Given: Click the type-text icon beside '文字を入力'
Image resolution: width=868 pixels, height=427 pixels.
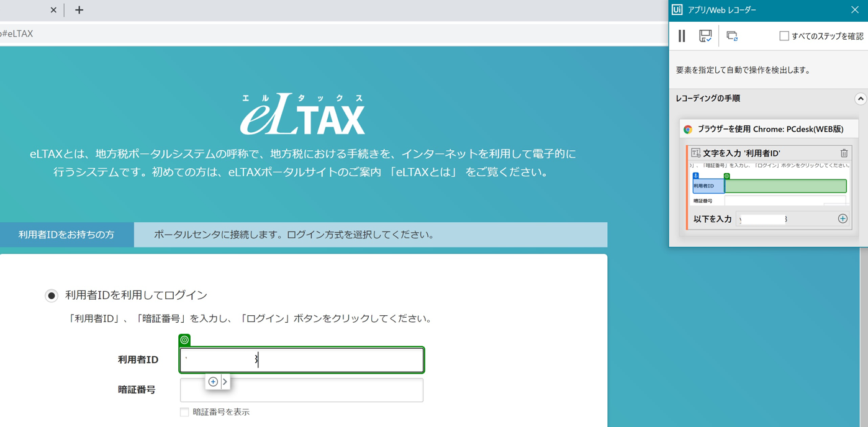Looking at the screenshot, I should 696,153.
